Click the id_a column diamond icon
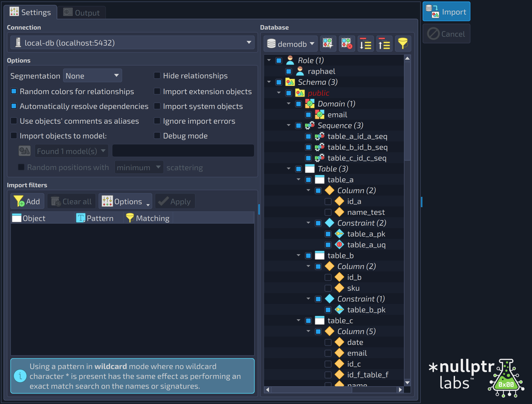The height and width of the screenshot is (404, 532). [339, 201]
